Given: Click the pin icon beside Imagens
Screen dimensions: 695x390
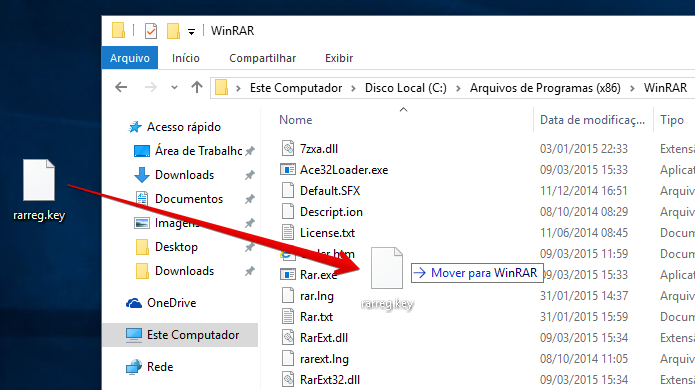Looking at the screenshot, I should (x=250, y=222).
